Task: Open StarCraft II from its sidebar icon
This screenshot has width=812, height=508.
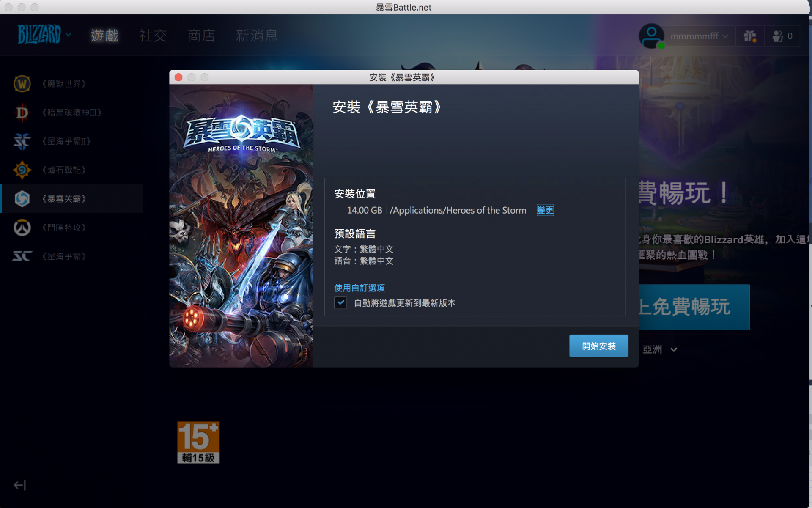Action: click(22, 141)
